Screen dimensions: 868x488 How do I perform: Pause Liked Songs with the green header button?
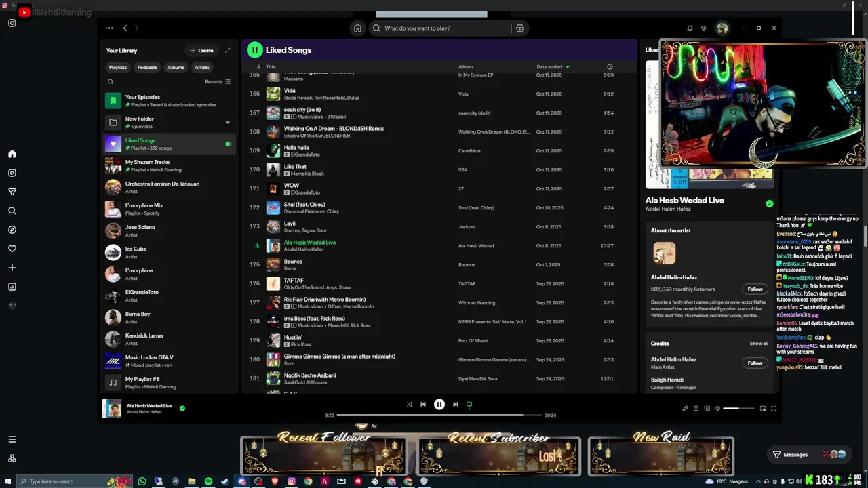tap(254, 49)
